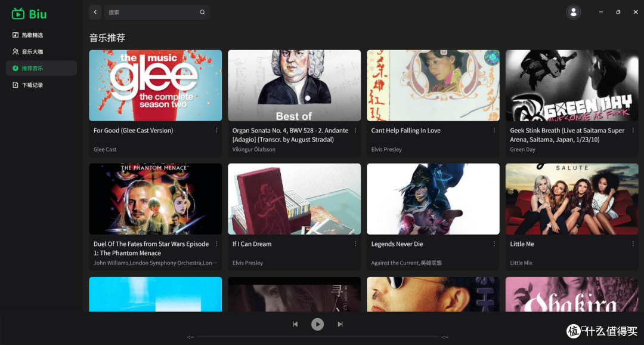Click the Biu logo icon

coord(18,14)
